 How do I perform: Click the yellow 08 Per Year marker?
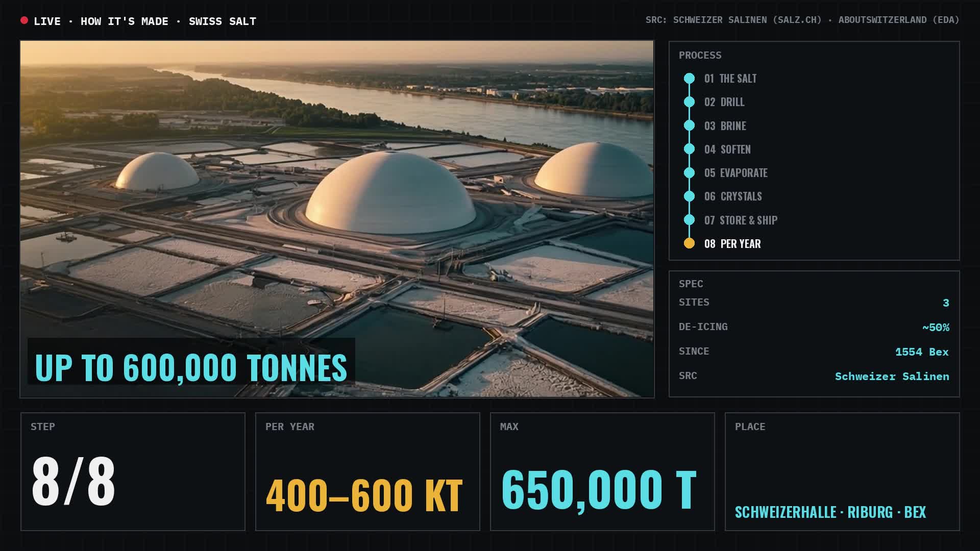pos(689,243)
